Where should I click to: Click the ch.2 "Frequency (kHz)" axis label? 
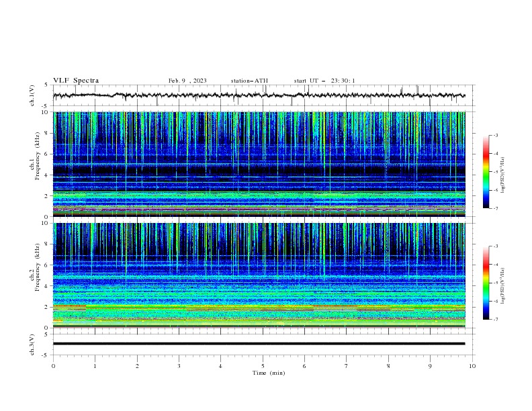tap(38, 267)
